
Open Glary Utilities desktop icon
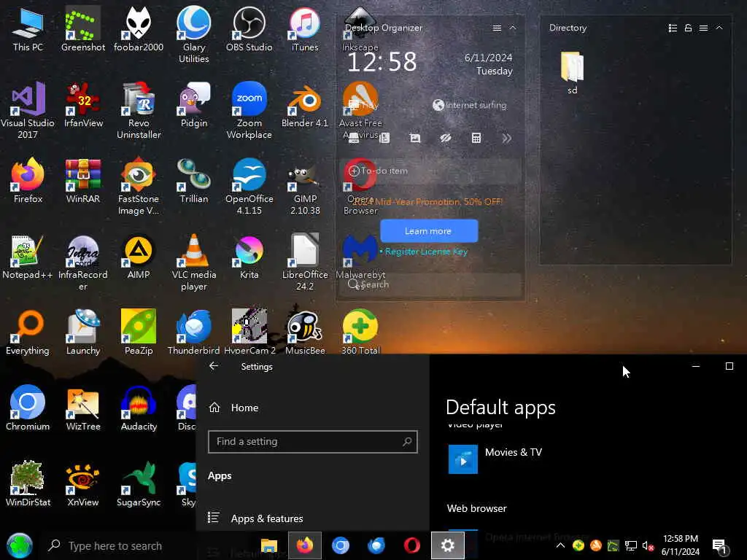(194, 34)
